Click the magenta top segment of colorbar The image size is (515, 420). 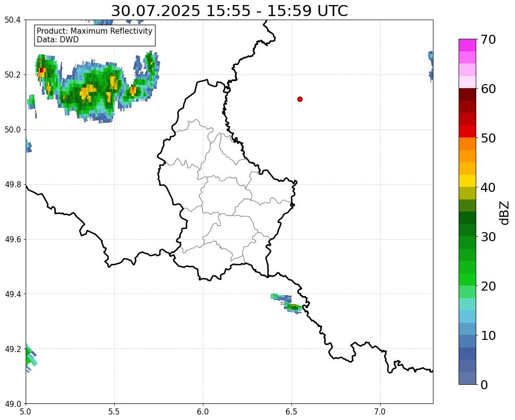pyautogui.click(x=467, y=45)
